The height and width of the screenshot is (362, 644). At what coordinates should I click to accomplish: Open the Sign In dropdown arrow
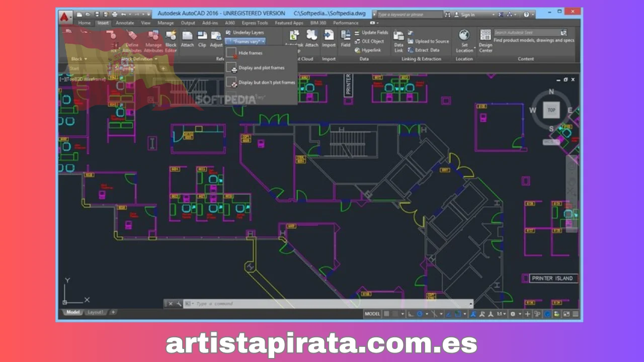coord(493,15)
